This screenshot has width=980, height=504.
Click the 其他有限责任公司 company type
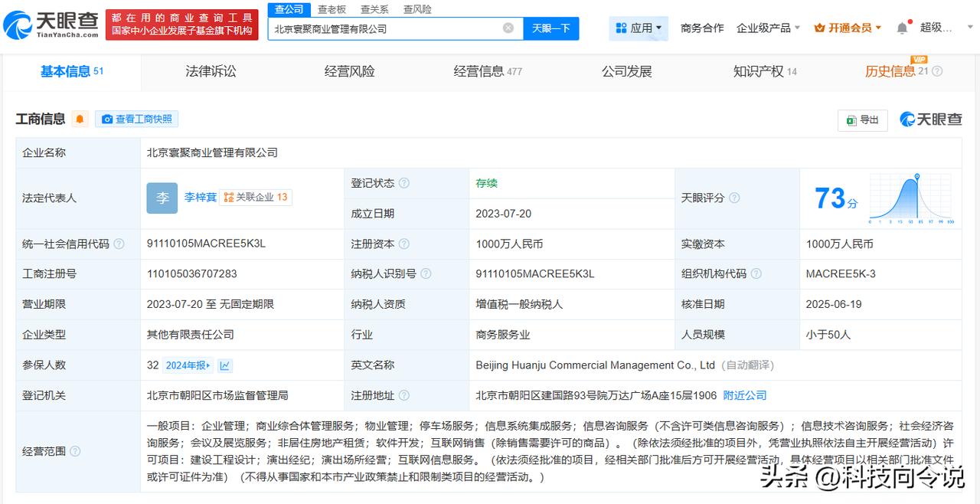191,335
